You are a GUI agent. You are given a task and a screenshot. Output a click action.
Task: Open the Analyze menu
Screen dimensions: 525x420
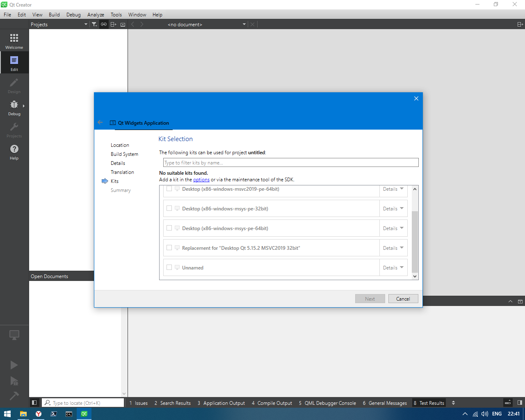[96, 14]
